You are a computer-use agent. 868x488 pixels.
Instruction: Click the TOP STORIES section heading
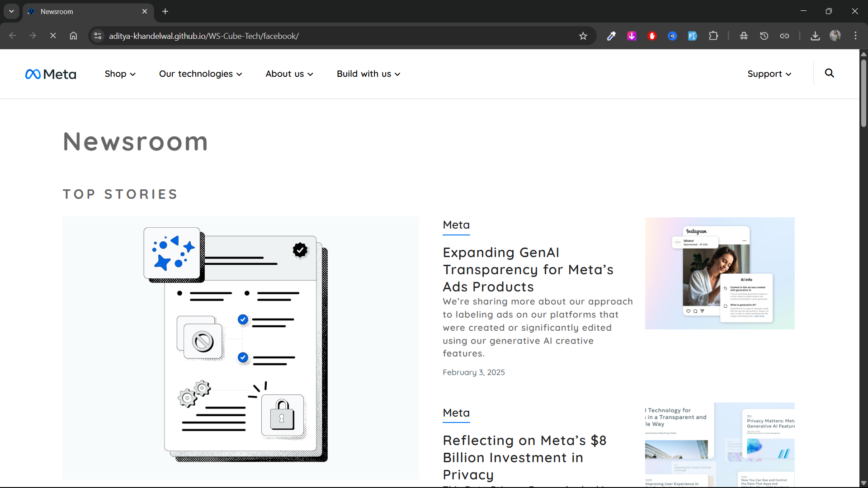pos(120,194)
